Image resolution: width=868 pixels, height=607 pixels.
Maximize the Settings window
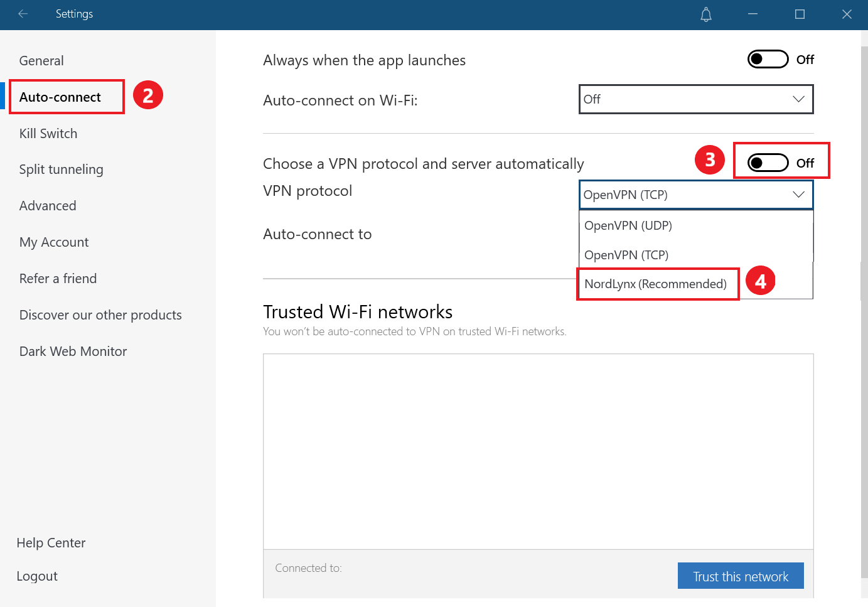pos(800,14)
